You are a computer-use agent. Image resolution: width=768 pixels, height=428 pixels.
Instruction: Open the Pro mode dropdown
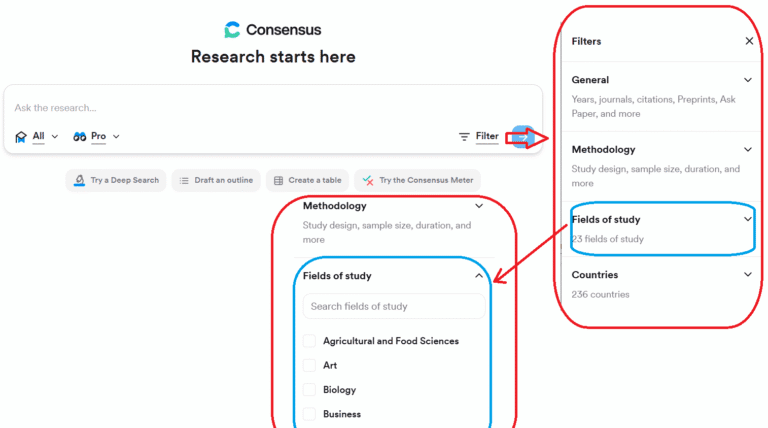(x=105, y=137)
